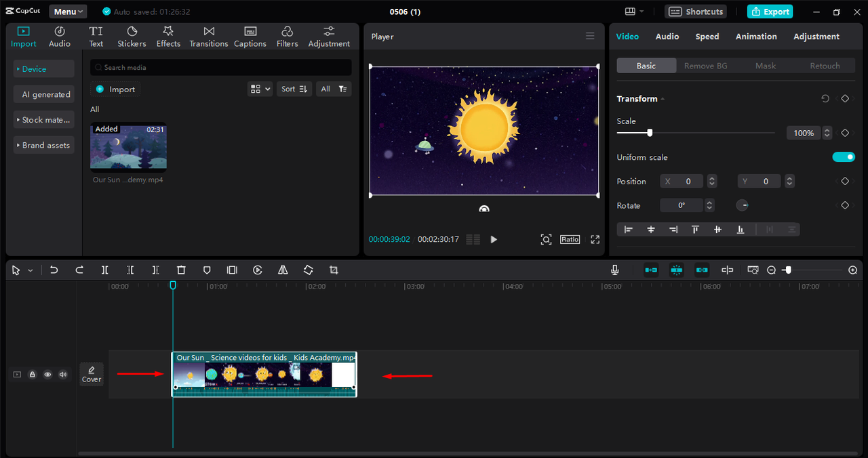Redo the last action

click(x=79, y=270)
